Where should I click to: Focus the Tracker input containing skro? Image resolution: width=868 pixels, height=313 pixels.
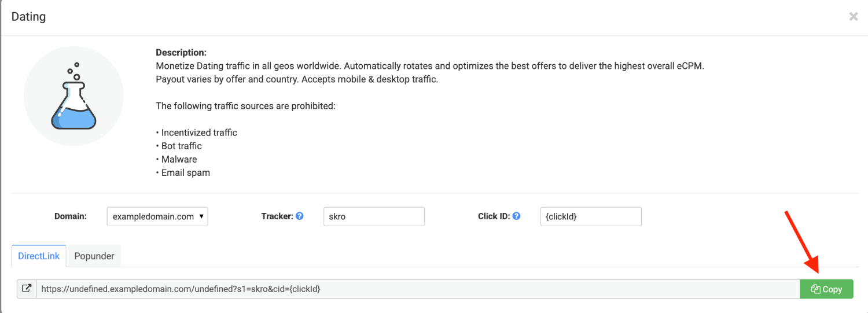(x=374, y=216)
